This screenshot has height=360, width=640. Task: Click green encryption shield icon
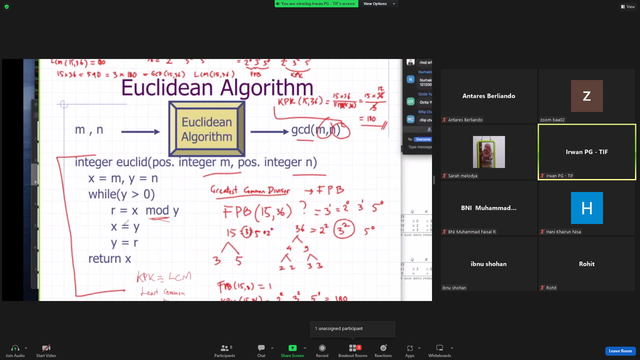(x=7, y=7)
